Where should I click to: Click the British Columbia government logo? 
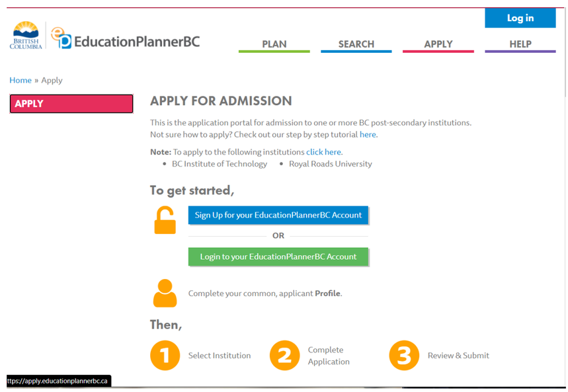click(x=26, y=36)
